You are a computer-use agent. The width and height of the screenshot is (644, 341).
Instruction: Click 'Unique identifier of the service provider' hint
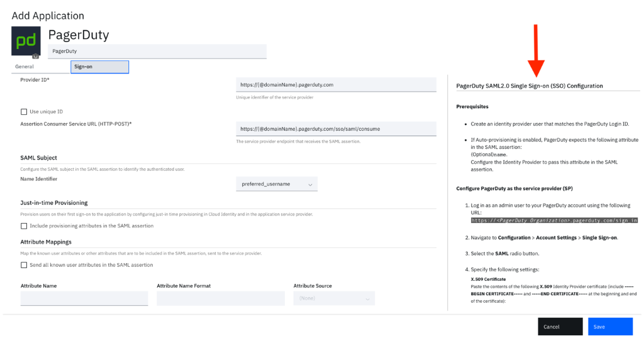click(275, 98)
